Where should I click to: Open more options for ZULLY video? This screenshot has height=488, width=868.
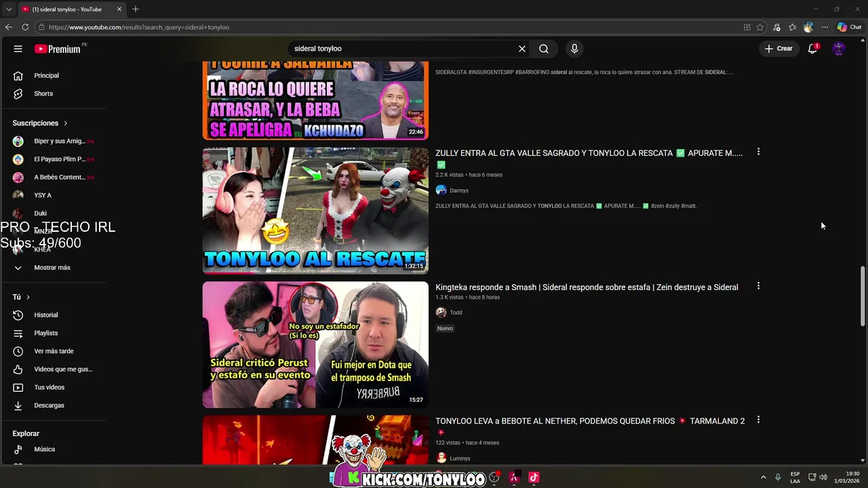(x=758, y=152)
